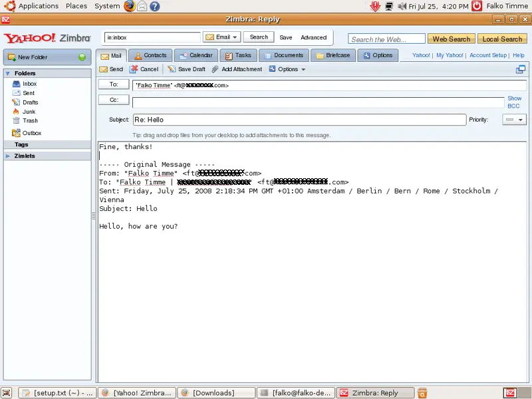Click the Cc: recipient picker button
This screenshot has width=532, height=399.
pos(114,100)
